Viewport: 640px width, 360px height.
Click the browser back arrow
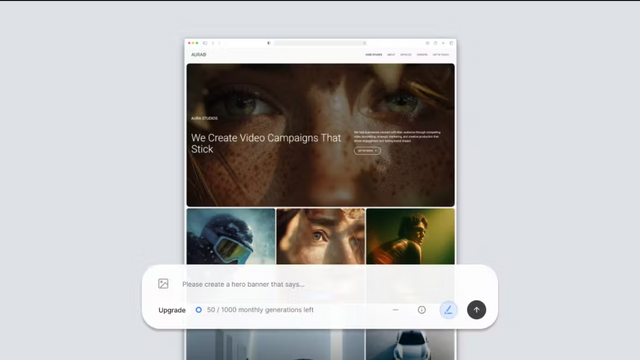(x=213, y=43)
